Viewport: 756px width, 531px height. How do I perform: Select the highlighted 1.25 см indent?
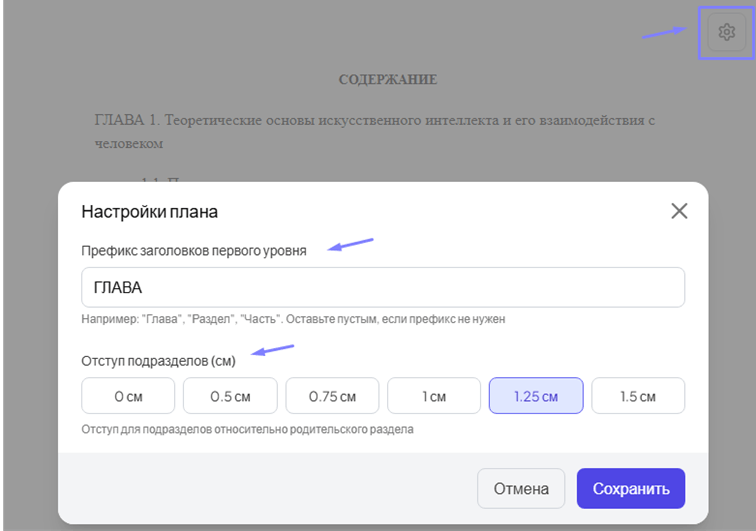(x=535, y=396)
